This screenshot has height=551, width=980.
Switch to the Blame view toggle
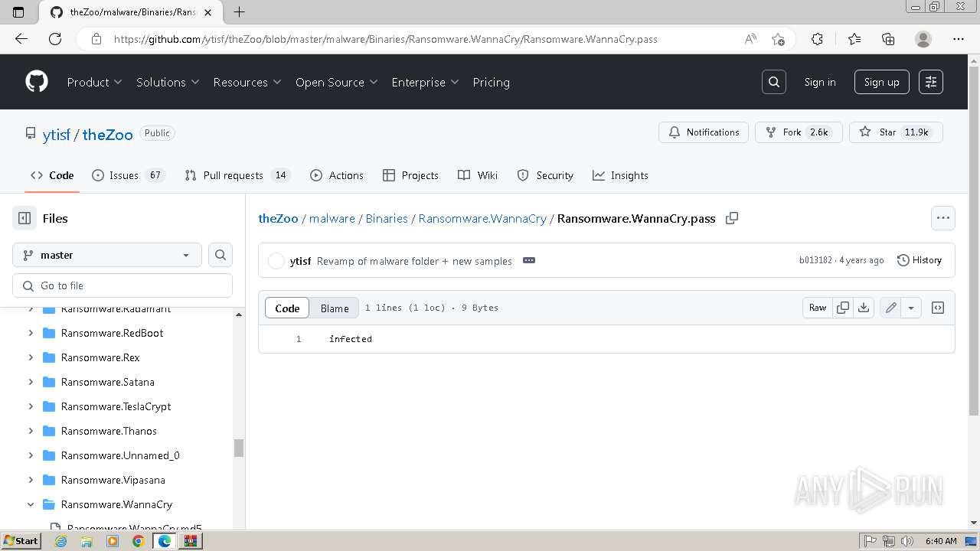(335, 308)
